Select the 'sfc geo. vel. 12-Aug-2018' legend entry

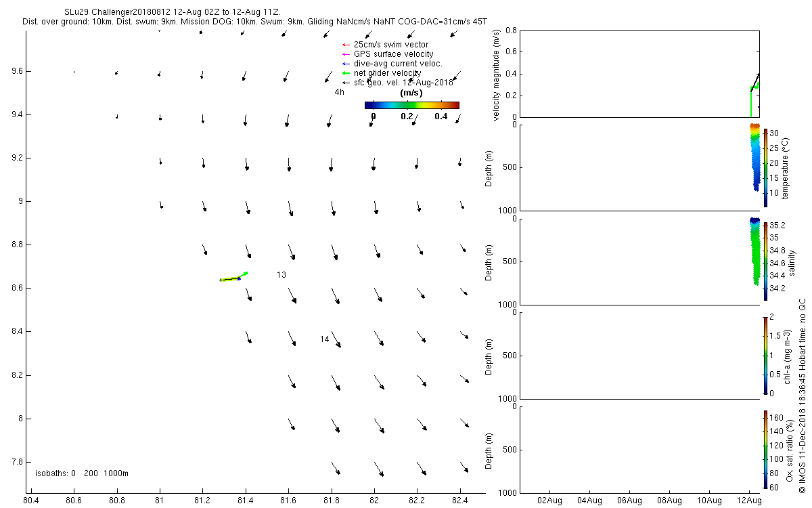403,83
